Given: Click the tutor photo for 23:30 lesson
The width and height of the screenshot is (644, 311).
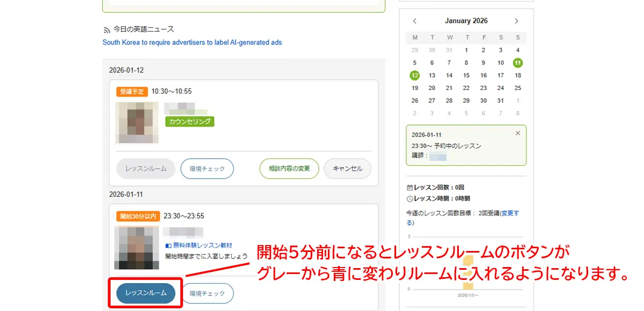Looking at the screenshot, I should [x=136, y=248].
